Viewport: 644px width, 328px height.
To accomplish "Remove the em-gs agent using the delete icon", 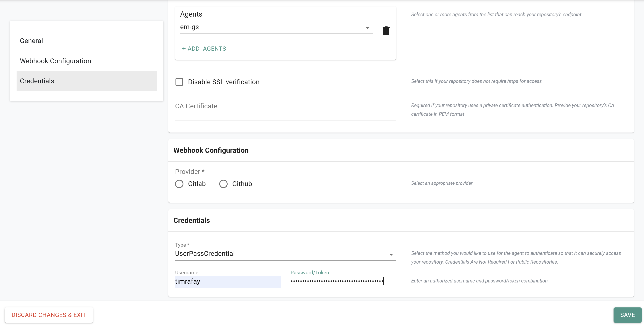I will (386, 30).
